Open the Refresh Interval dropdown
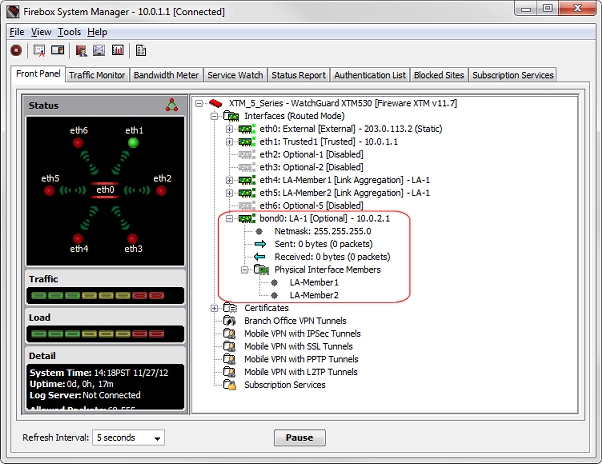Screen dimensions: 602x464 coord(128,438)
